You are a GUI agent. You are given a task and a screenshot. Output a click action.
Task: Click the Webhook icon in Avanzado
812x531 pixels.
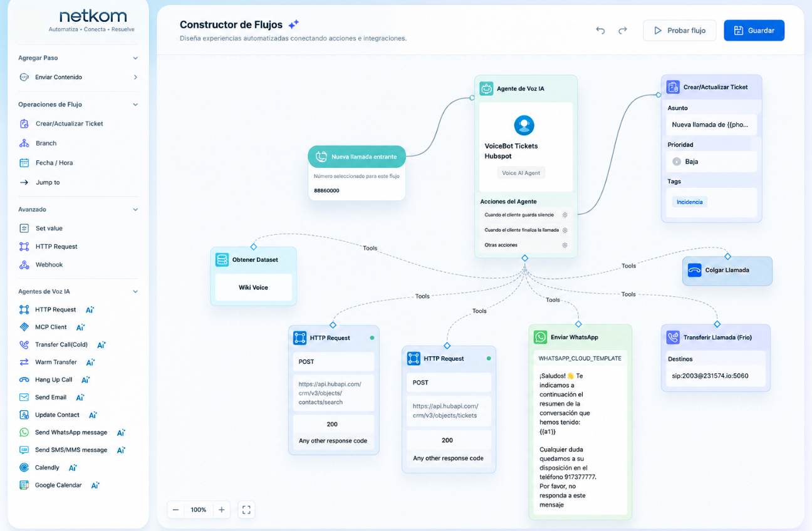click(x=24, y=265)
